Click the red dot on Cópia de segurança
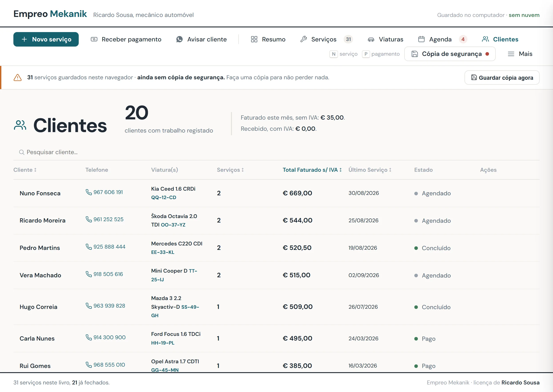Screen dimensions: 553x392 [x=487, y=54]
